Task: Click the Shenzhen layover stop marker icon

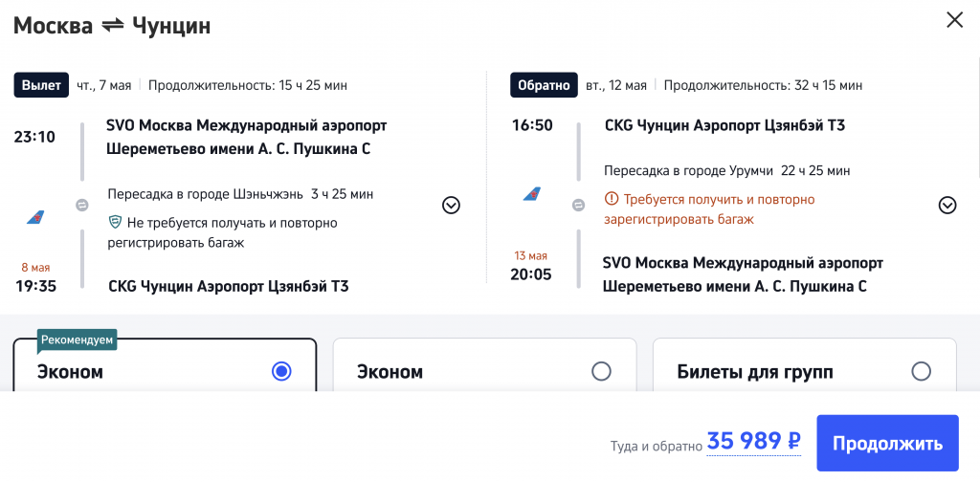Action: pyautogui.click(x=82, y=205)
